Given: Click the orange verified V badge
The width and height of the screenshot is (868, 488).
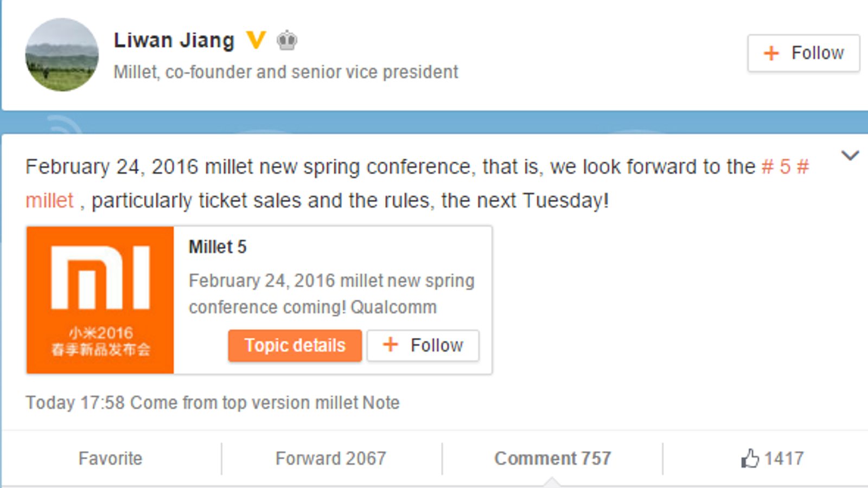Looking at the screenshot, I should pos(256,40).
